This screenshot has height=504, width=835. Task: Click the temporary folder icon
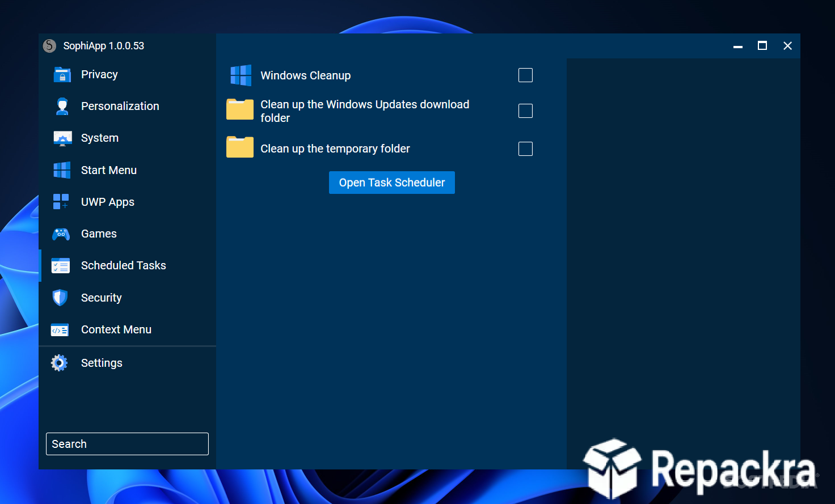pos(240,147)
